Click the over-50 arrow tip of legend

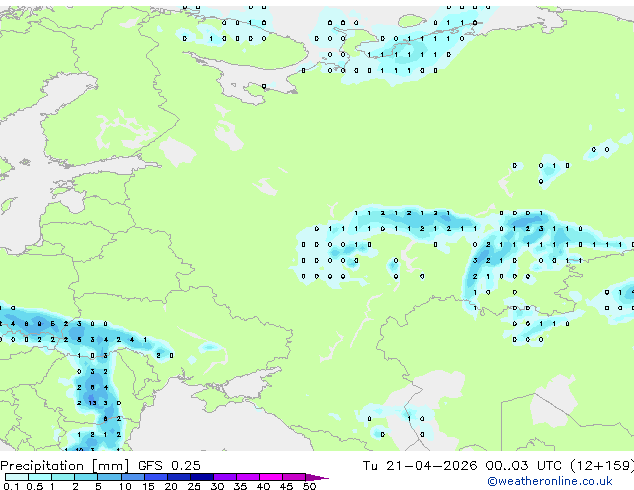[317, 477]
